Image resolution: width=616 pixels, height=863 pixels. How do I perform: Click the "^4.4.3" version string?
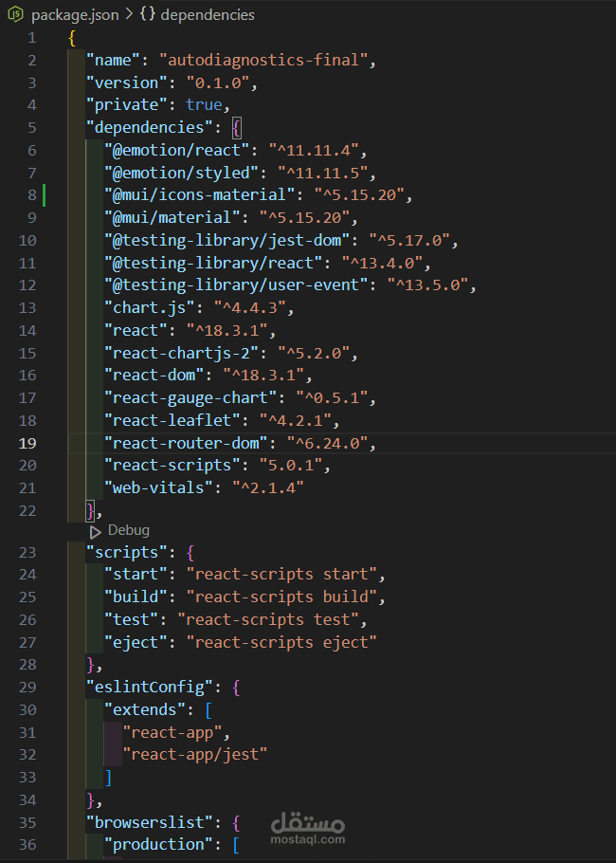coord(249,307)
